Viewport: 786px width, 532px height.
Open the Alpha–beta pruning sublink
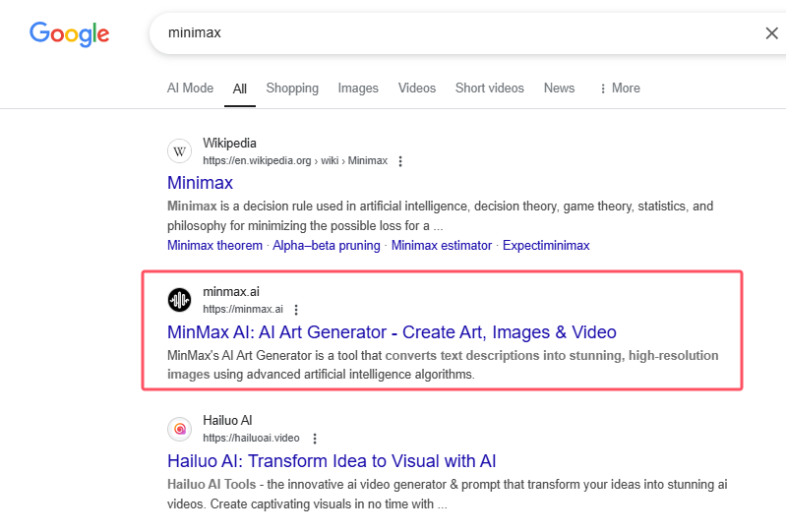click(x=327, y=246)
